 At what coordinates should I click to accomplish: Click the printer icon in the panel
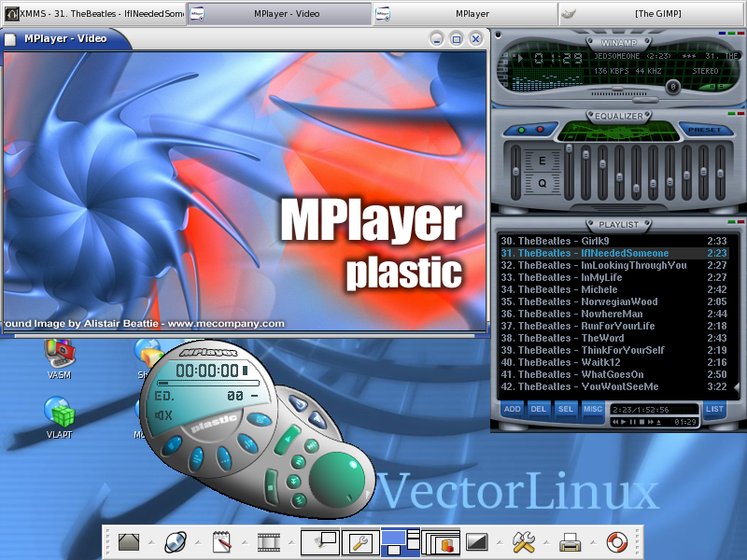click(571, 540)
